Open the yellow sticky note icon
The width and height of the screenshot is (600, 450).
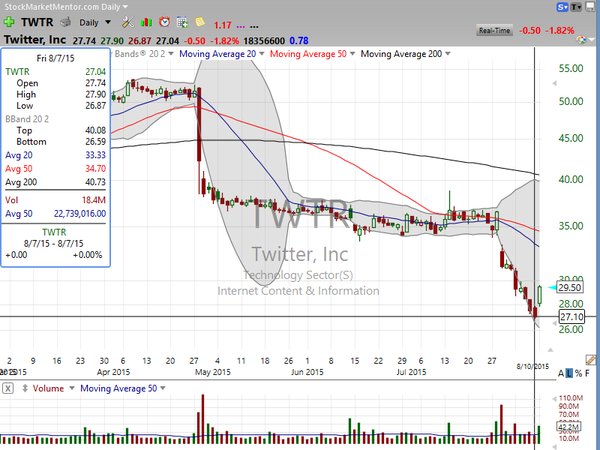pyautogui.click(x=200, y=22)
